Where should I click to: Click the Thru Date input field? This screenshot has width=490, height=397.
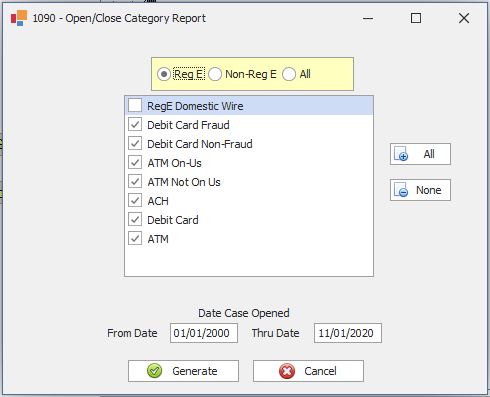pos(348,333)
